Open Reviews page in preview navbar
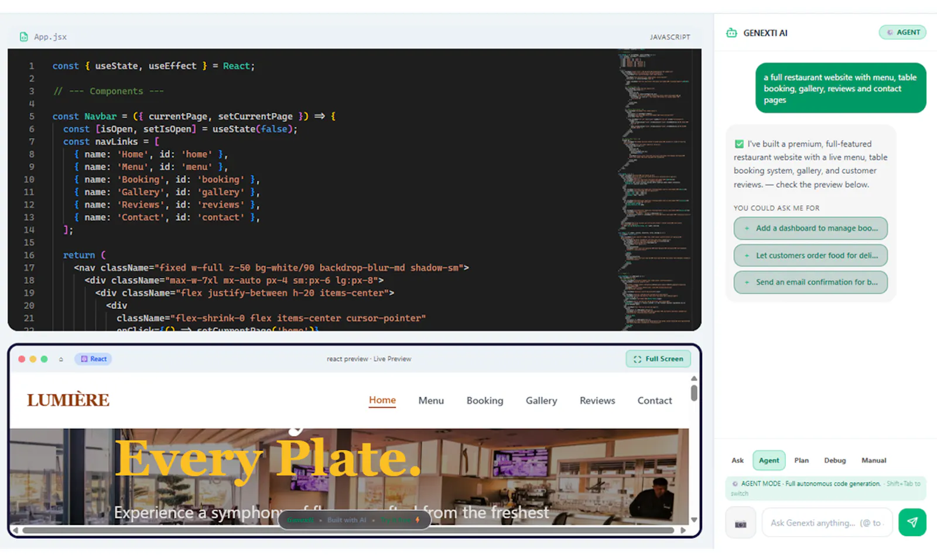Viewport: 937px width, 560px height. coord(597,401)
